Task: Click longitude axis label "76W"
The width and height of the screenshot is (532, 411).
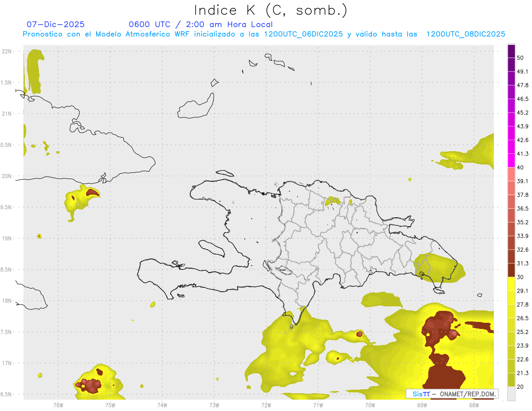Action: click(58, 405)
